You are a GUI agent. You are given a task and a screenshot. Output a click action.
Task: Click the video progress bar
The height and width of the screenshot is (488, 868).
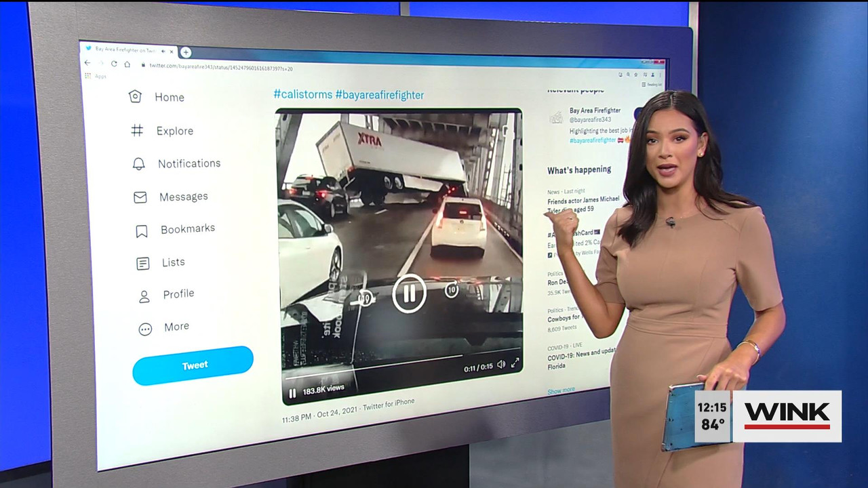pyautogui.click(x=402, y=363)
